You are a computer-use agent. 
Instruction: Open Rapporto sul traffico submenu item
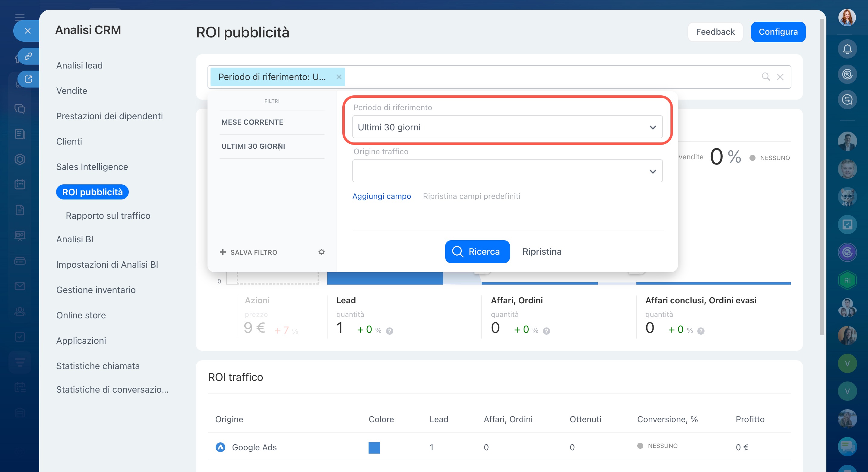pyautogui.click(x=108, y=215)
